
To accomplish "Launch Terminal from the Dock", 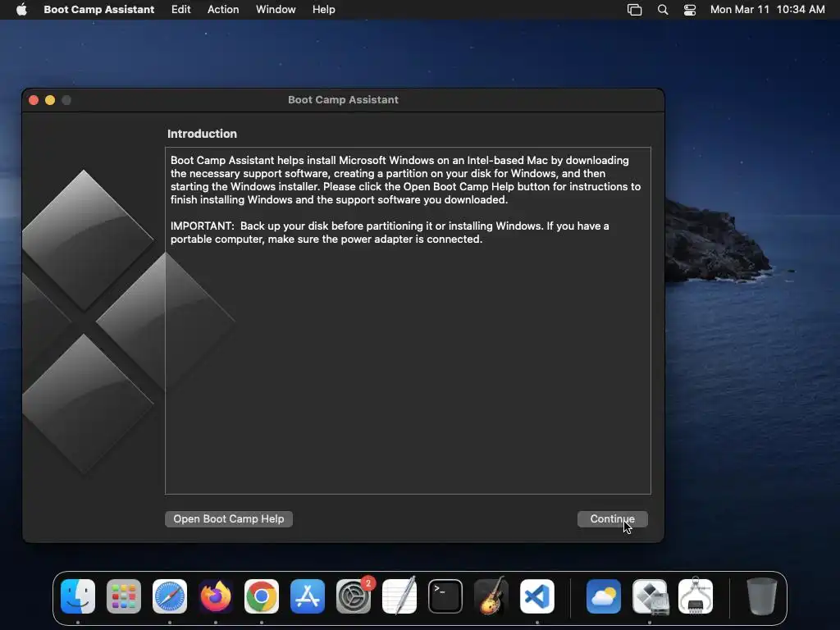I will point(445,596).
